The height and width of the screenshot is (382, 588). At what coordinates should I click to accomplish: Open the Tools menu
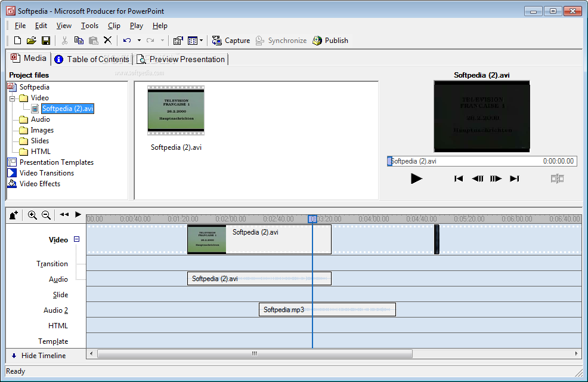89,26
